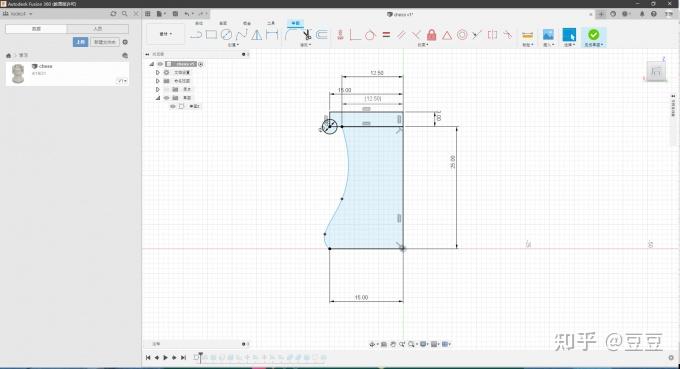Activate root component radio button
Viewport: 680px width, 369px height.
[x=201, y=64]
